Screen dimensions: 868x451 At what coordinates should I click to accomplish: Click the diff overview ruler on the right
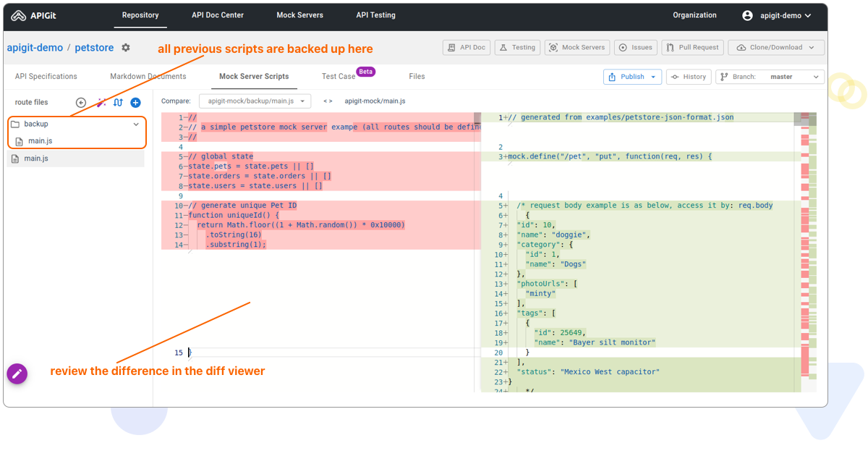pos(808,252)
